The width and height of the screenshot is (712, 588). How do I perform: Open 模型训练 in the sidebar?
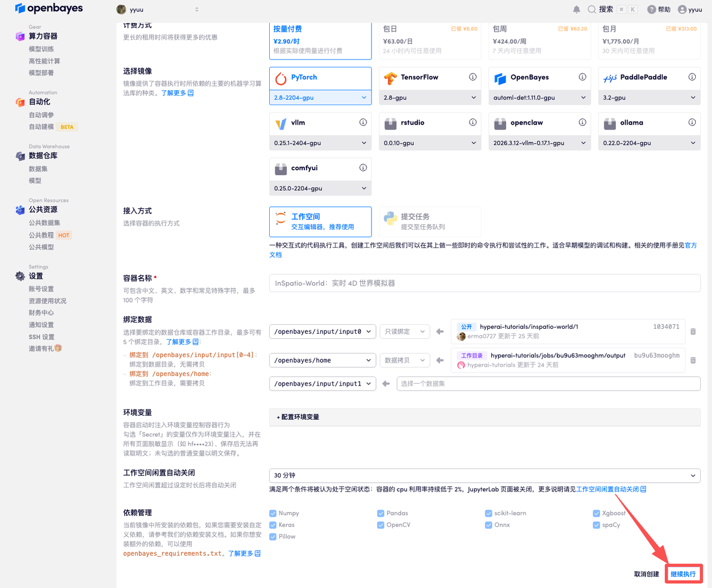point(41,49)
